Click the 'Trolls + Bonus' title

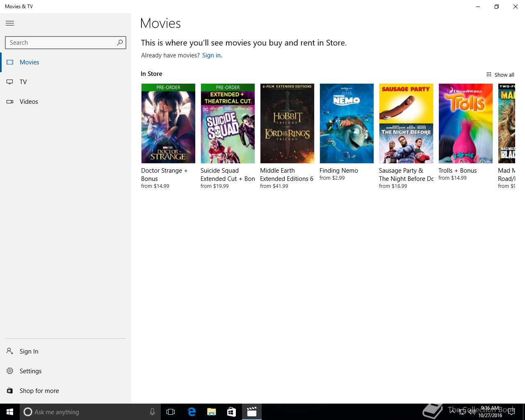[457, 171]
